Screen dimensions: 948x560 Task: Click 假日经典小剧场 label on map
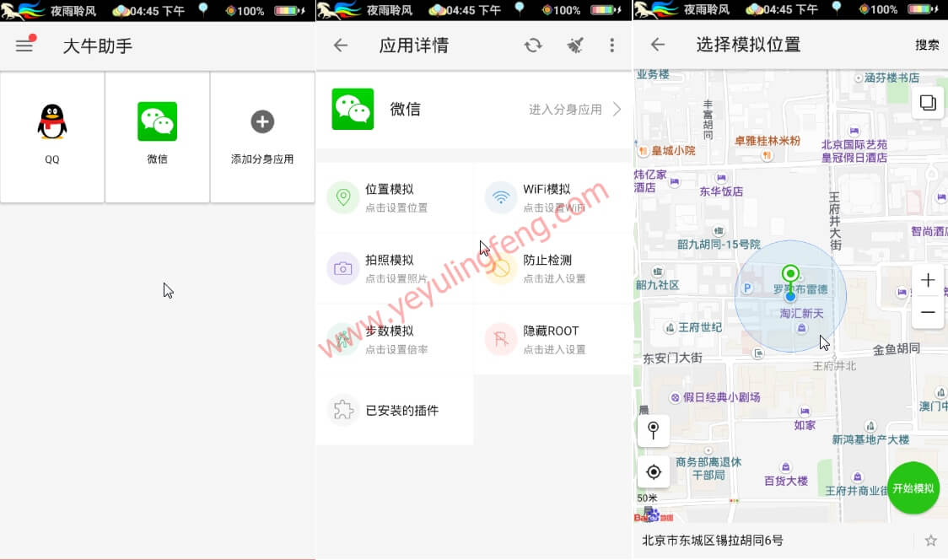pos(721,397)
